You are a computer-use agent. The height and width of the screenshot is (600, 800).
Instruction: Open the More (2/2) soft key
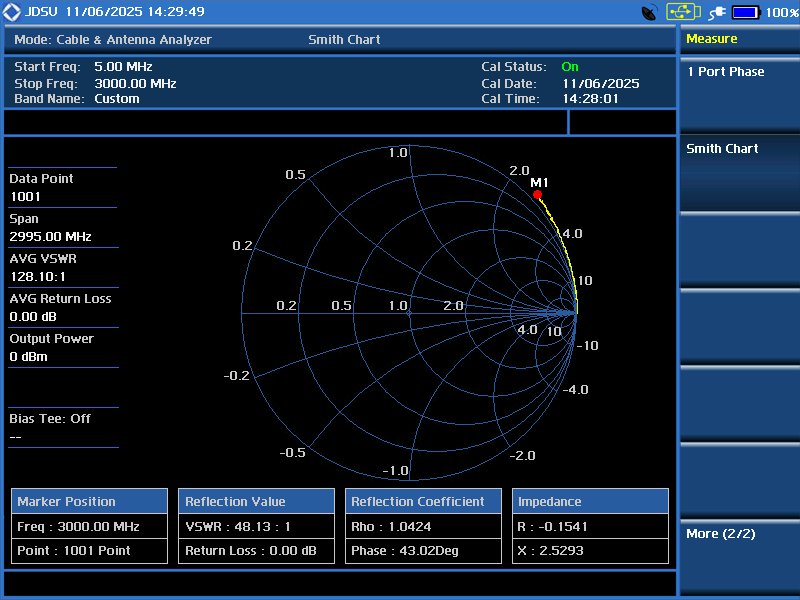point(740,557)
